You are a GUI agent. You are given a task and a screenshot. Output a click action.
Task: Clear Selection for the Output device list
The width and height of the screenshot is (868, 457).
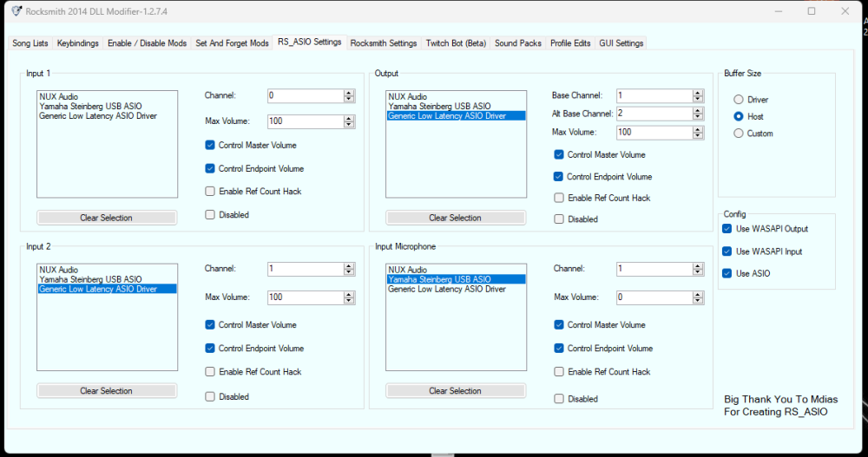(456, 218)
